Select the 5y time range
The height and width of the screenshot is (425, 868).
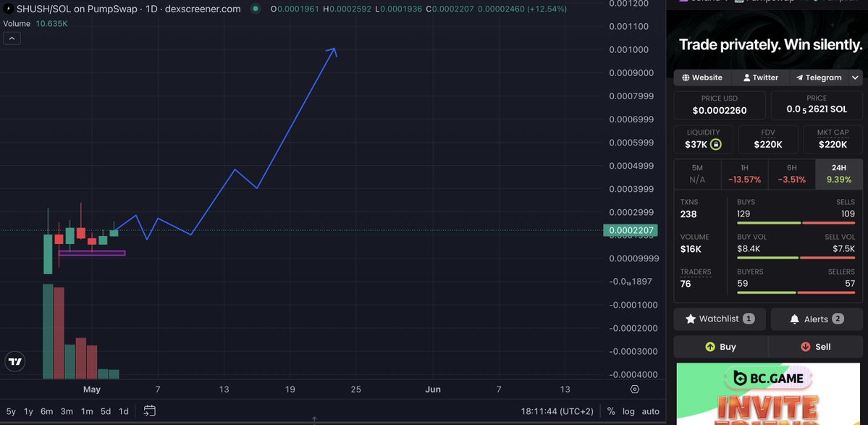click(x=11, y=411)
